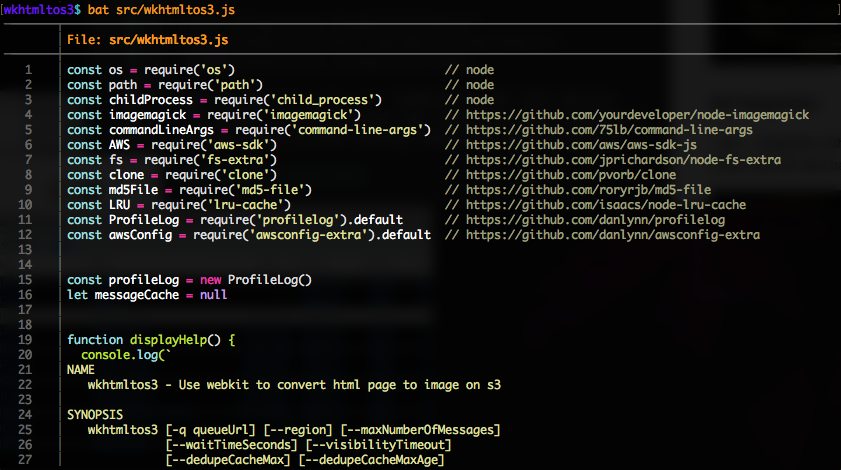
Task: Click the 'commandLineArgs' variable on line 5
Action: coord(161,130)
